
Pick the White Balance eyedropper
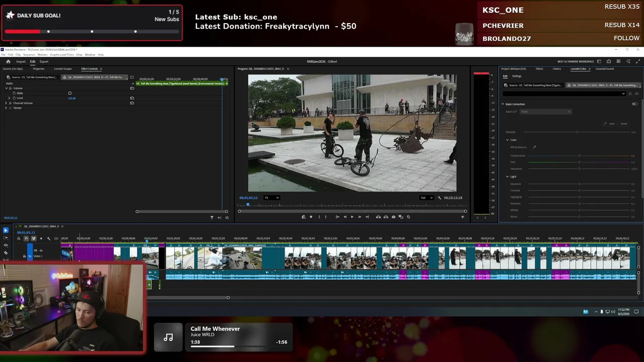[x=534, y=147]
